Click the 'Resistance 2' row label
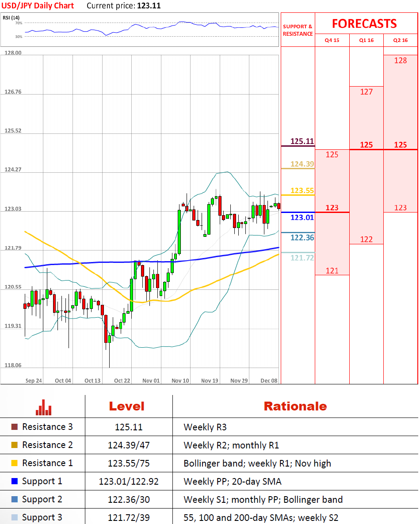 point(47,445)
